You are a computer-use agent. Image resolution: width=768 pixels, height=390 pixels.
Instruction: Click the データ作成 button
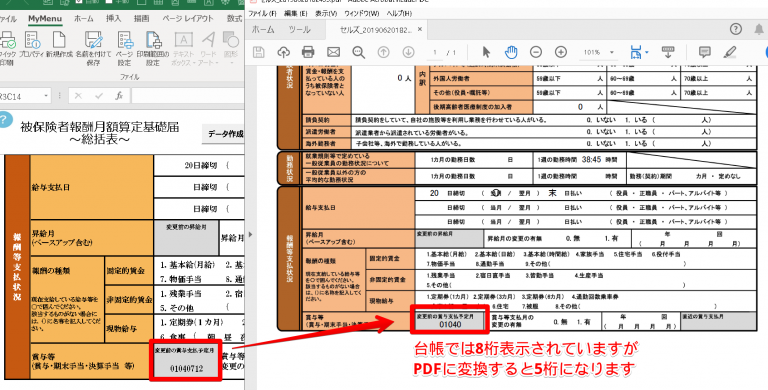tap(225, 134)
